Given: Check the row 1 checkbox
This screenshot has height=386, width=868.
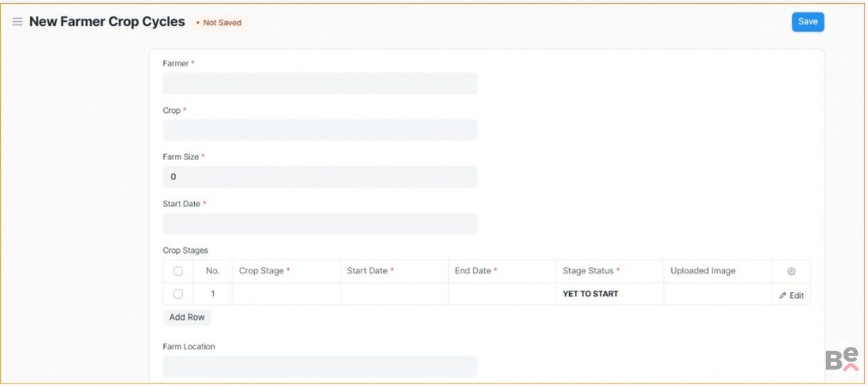Looking at the screenshot, I should coord(178,294).
